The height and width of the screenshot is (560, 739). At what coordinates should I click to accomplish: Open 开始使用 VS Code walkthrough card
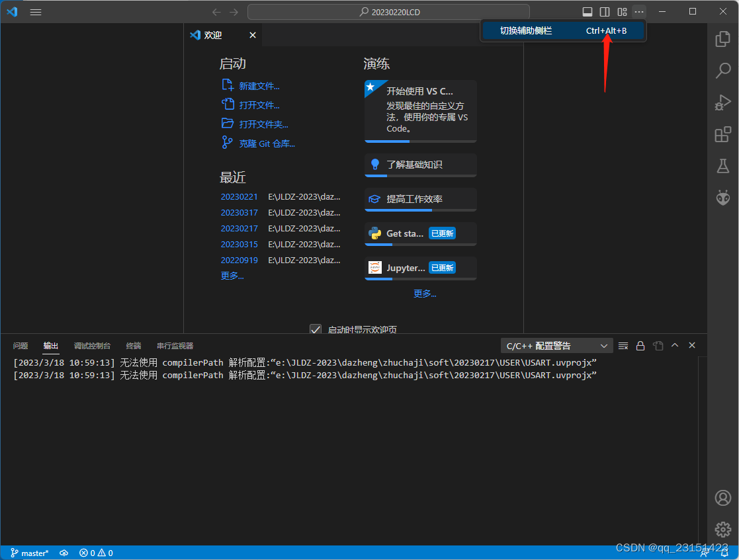tap(420, 111)
